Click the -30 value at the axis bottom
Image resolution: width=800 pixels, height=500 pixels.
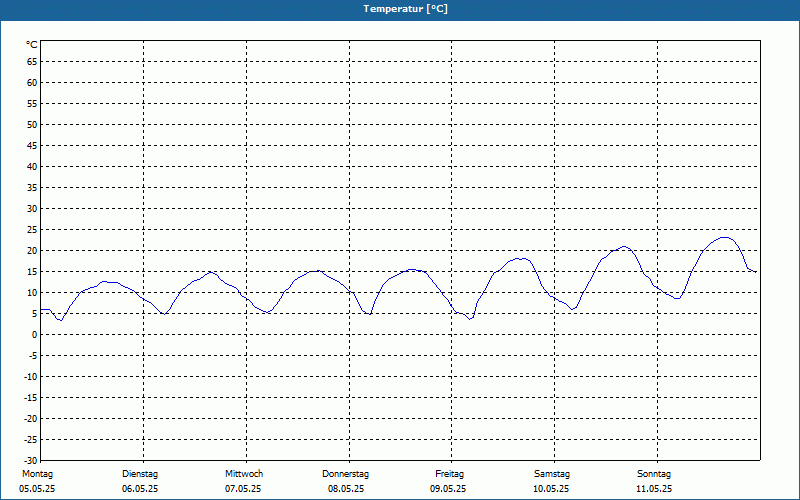click(x=31, y=460)
